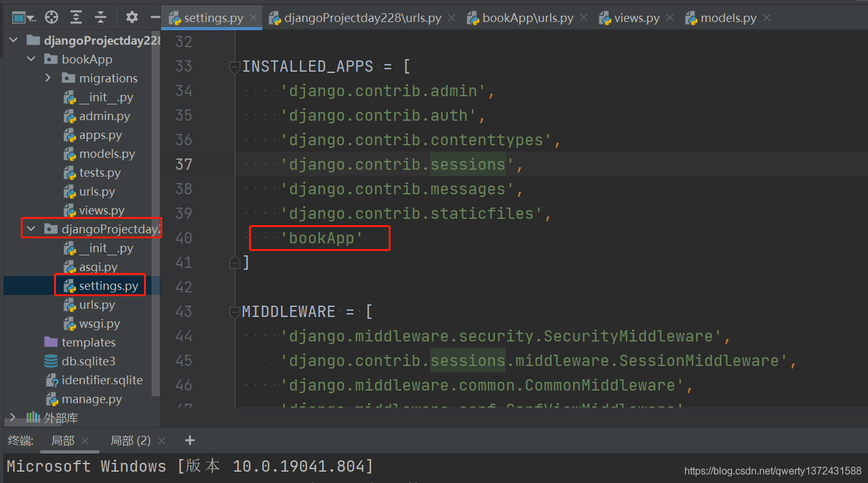The height and width of the screenshot is (483, 868).
Task: Open models.py in project tree
Action: point(107,154)
